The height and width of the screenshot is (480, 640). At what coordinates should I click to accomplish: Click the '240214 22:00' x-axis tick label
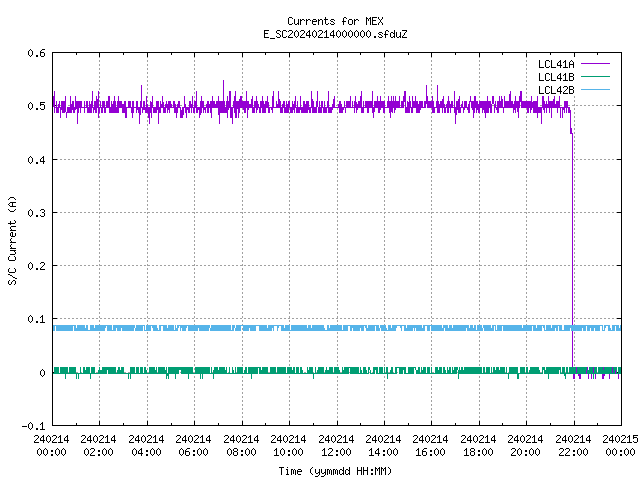[x=573, y=446]
